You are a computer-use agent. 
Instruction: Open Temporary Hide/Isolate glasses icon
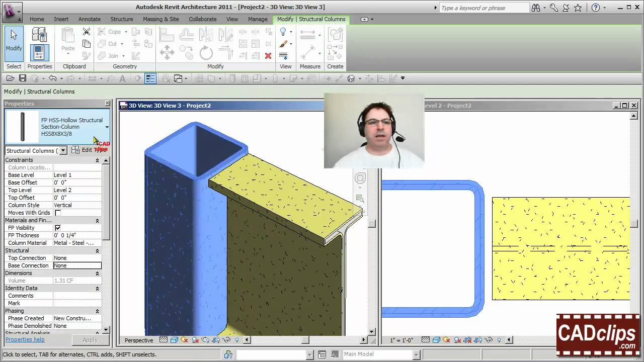(226, 340)
